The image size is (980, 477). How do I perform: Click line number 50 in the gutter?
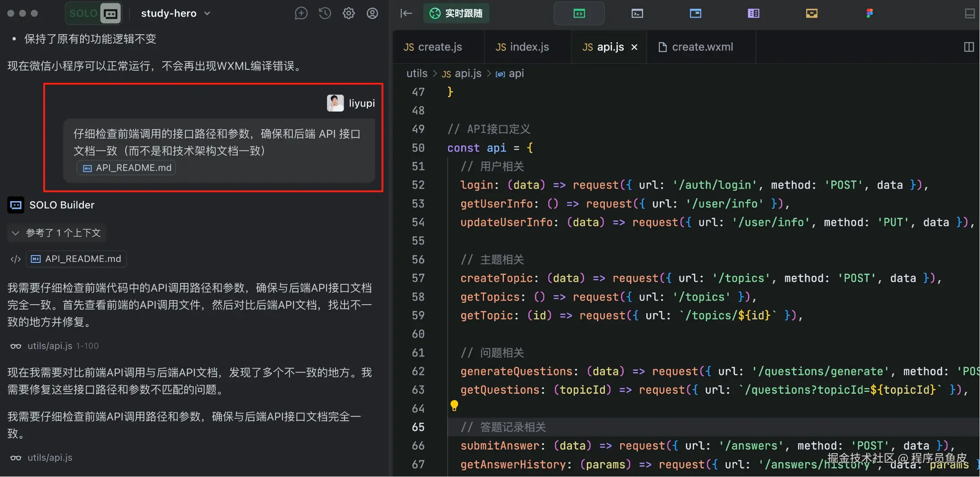(x=418, y=148)
